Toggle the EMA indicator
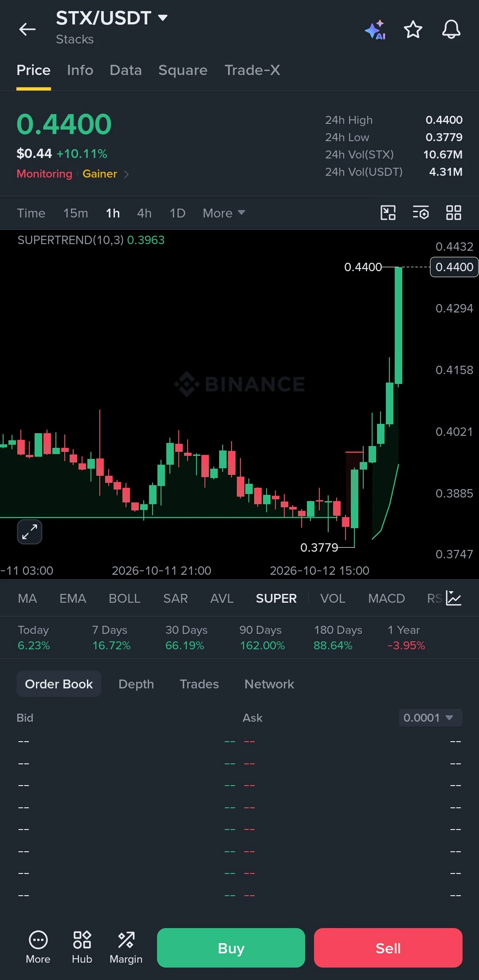 [x=73, y=598]
